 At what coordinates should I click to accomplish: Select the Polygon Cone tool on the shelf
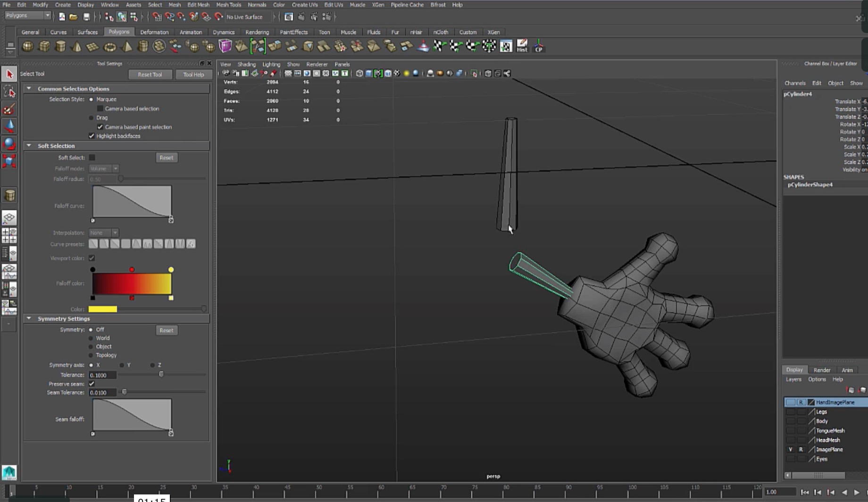(x=76, y=46)
